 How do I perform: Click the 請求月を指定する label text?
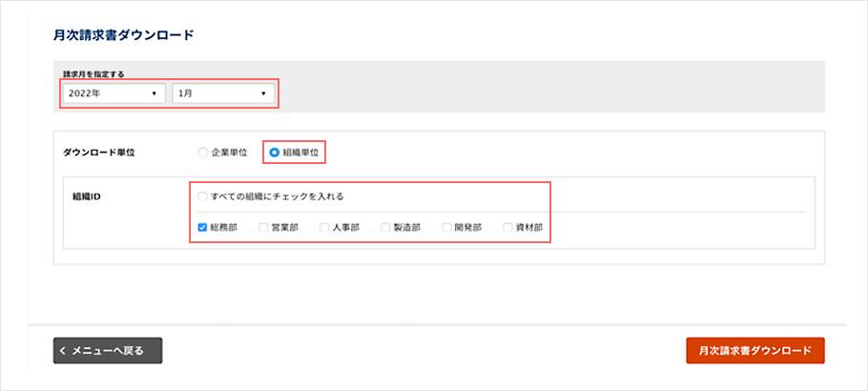(93, 73)
